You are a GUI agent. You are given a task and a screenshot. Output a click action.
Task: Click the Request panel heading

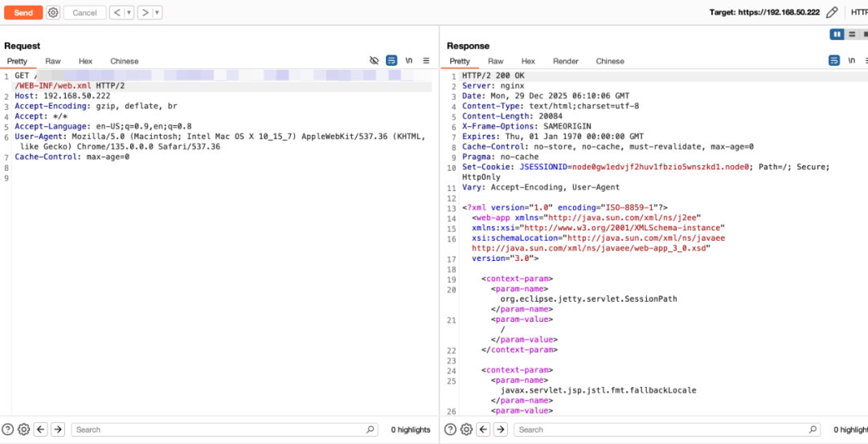coord(23,46)
